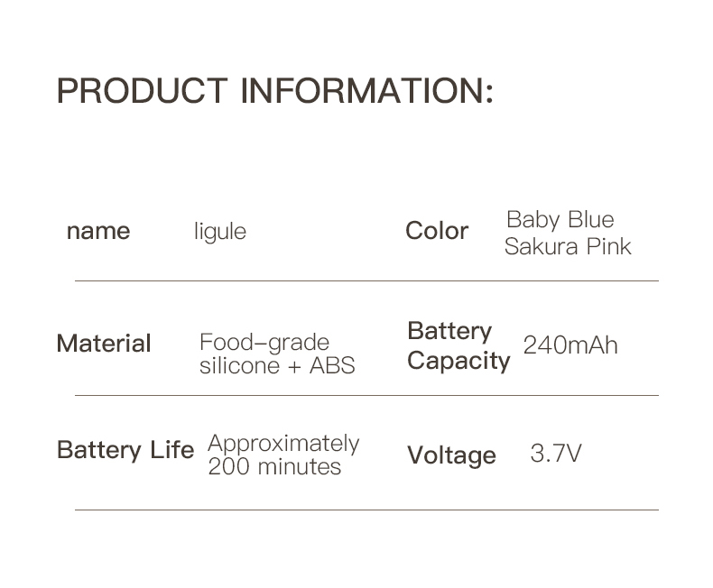Select the Battery Capacity label

point(458,345)
